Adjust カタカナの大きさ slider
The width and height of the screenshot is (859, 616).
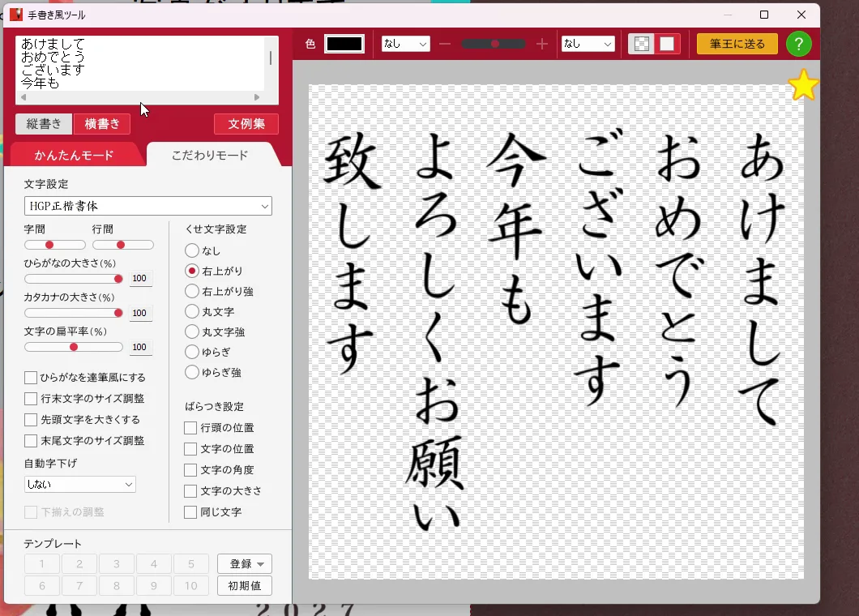pos(74,313)
